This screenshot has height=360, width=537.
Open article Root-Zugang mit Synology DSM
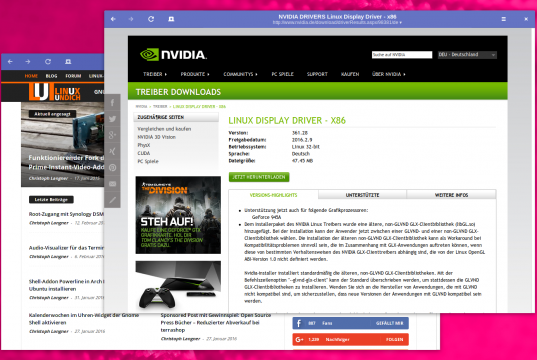point(66,214)
